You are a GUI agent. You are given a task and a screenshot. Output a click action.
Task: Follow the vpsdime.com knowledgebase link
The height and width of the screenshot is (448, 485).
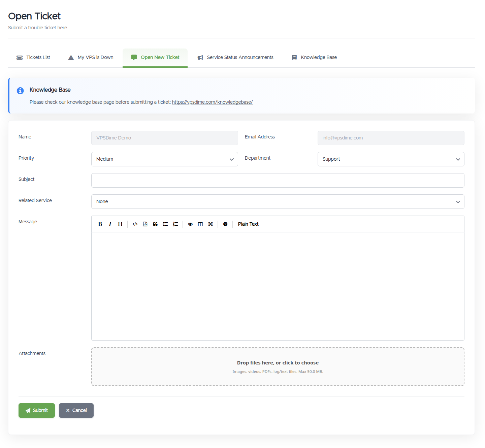(213, 102)
